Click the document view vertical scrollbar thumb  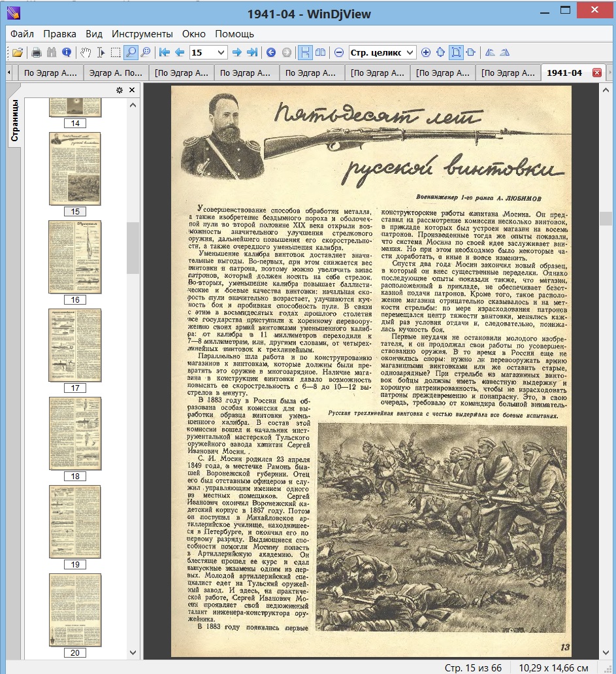[x=606, y=218]
